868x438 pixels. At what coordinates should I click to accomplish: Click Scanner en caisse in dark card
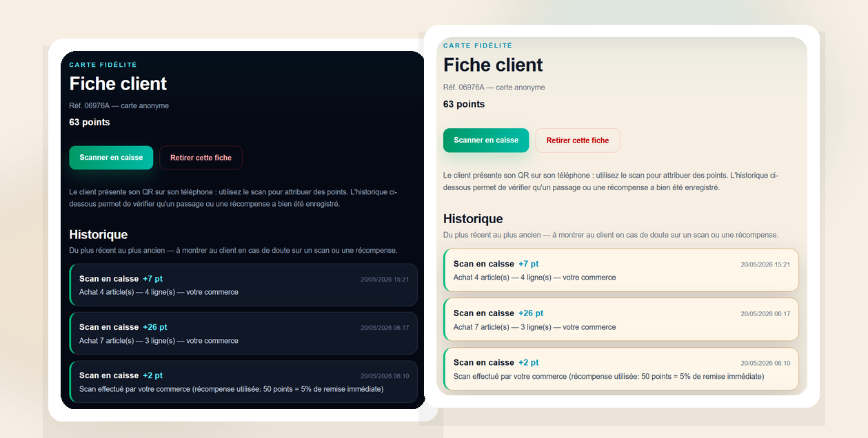pyautogui.click(x=111, y=158)
